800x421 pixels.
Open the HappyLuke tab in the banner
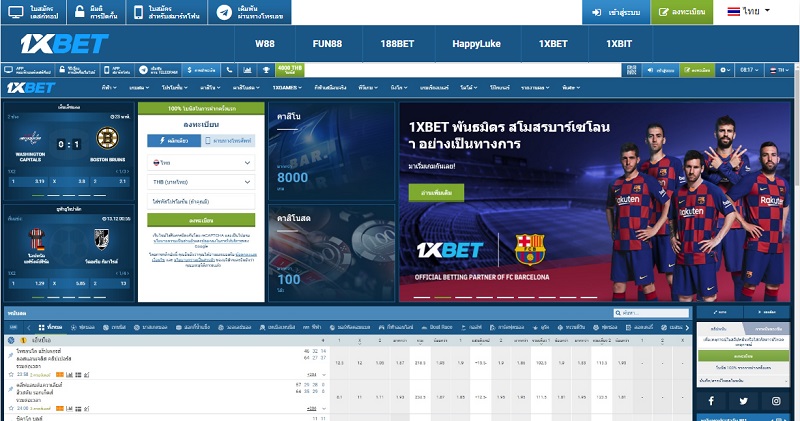point(477,44)
